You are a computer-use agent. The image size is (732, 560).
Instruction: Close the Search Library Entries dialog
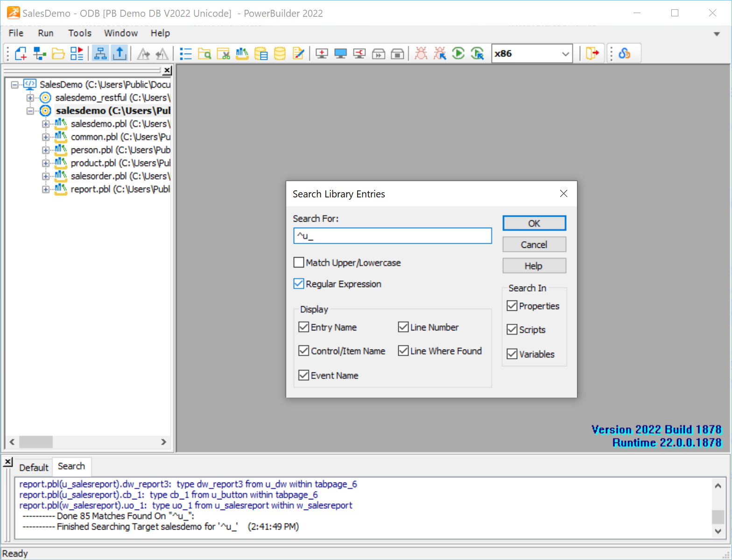click(563, 194)
